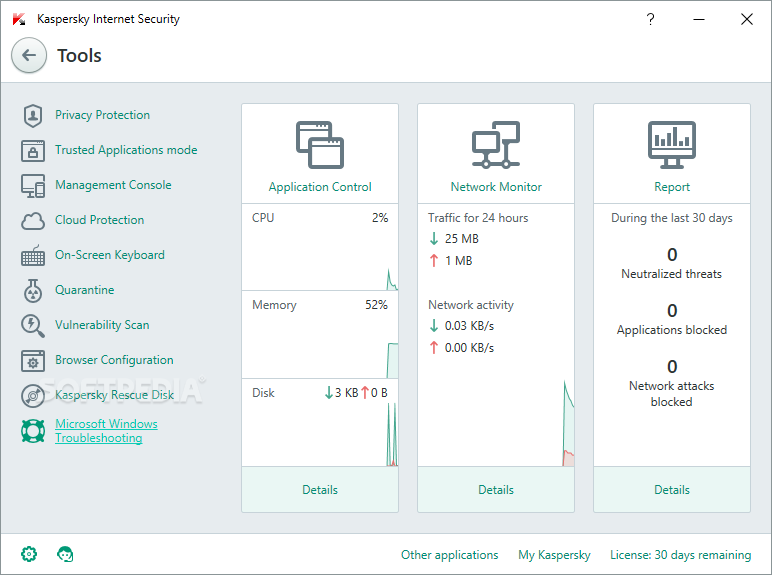Open Details under Application Control

320,490
